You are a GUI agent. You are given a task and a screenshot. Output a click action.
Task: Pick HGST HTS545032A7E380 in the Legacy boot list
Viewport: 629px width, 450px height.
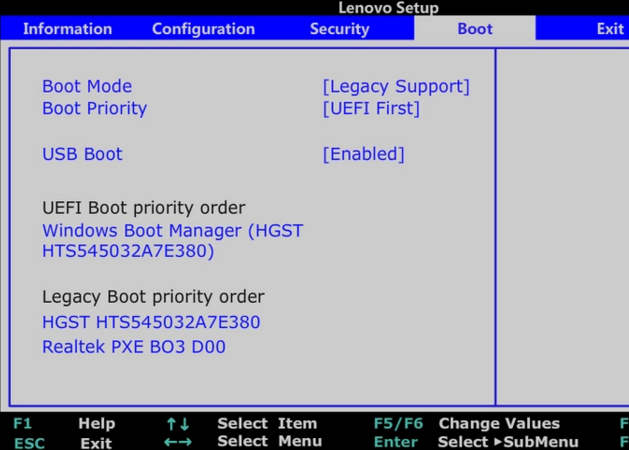coord(151,322)
